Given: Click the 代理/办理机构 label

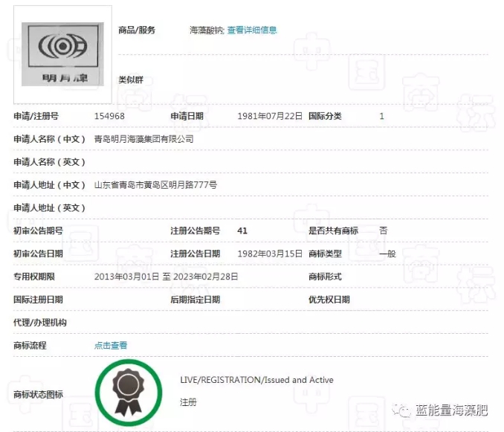Looking at the screenshot, I should (x=40, y=323).
